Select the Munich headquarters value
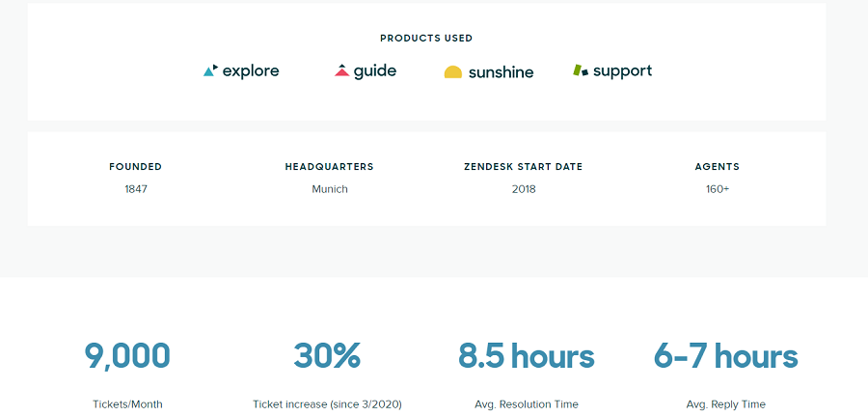Image resolution: width=868 pixels, height=416 pixels. coord(330,189)
